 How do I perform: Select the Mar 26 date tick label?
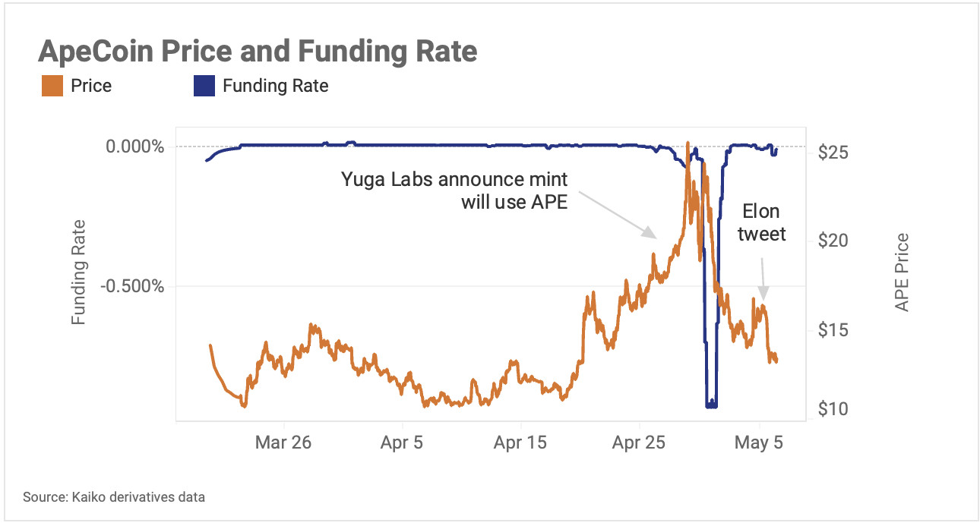pyautogui.click(x=283, y=443)
